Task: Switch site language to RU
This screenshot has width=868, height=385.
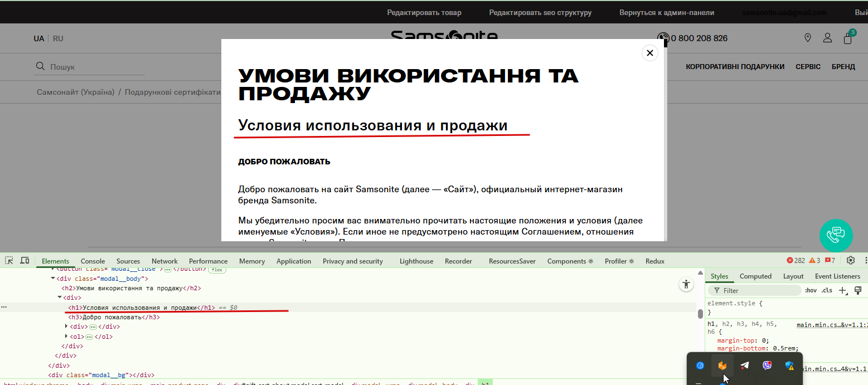Action: 58,38
